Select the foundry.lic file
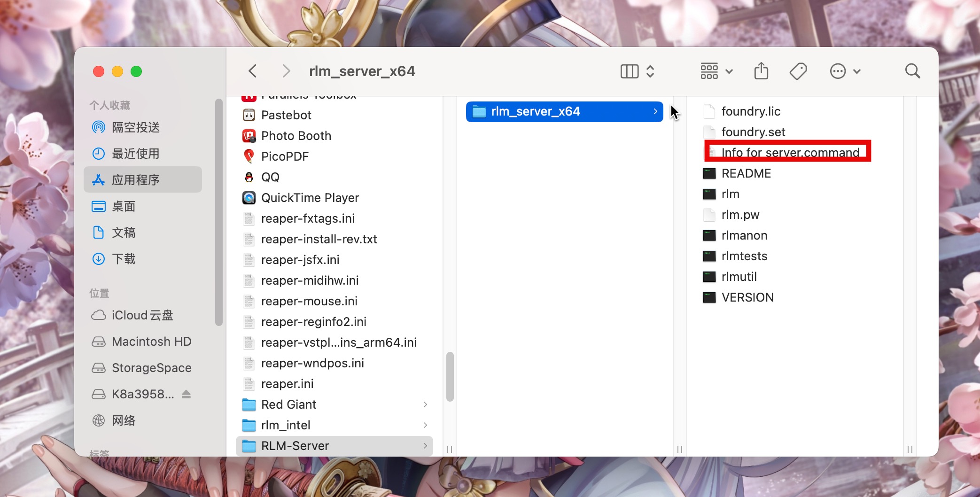 pos(750,111)
